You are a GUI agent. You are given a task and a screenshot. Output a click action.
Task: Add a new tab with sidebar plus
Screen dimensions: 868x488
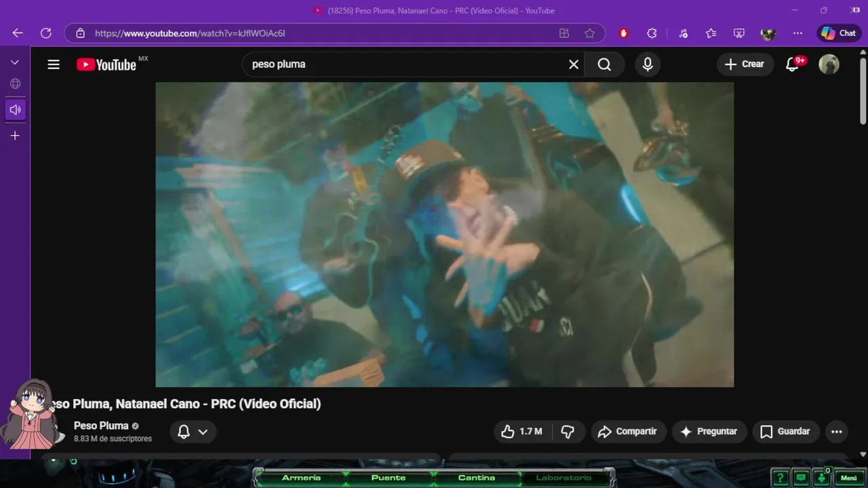(15, 136)
